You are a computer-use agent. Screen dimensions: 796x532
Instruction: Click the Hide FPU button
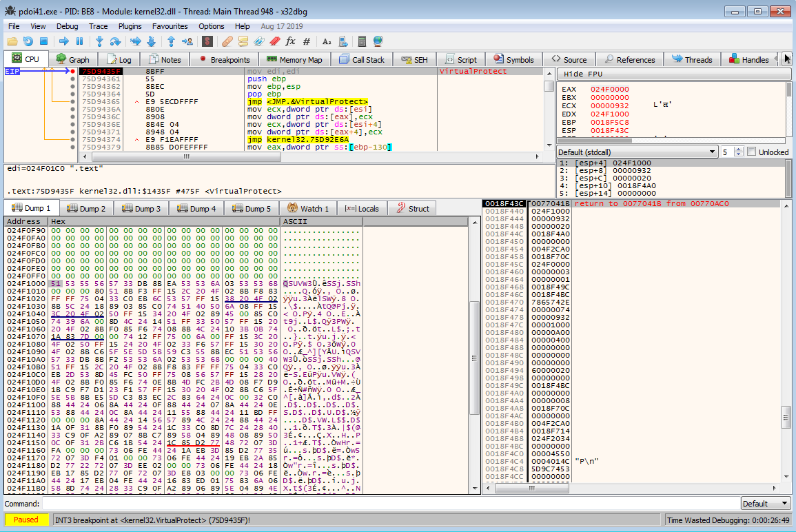582,74
